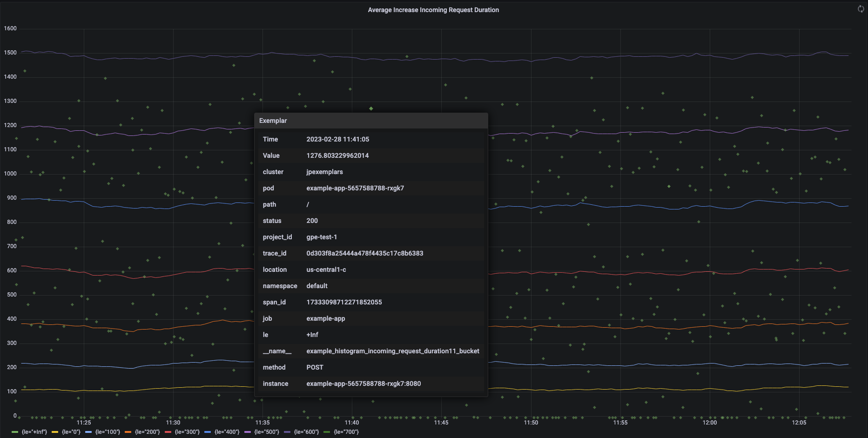
Task: Click the pod name in the Exemplar tooltip
Action: pyautogui.click(x=355, y=188)
